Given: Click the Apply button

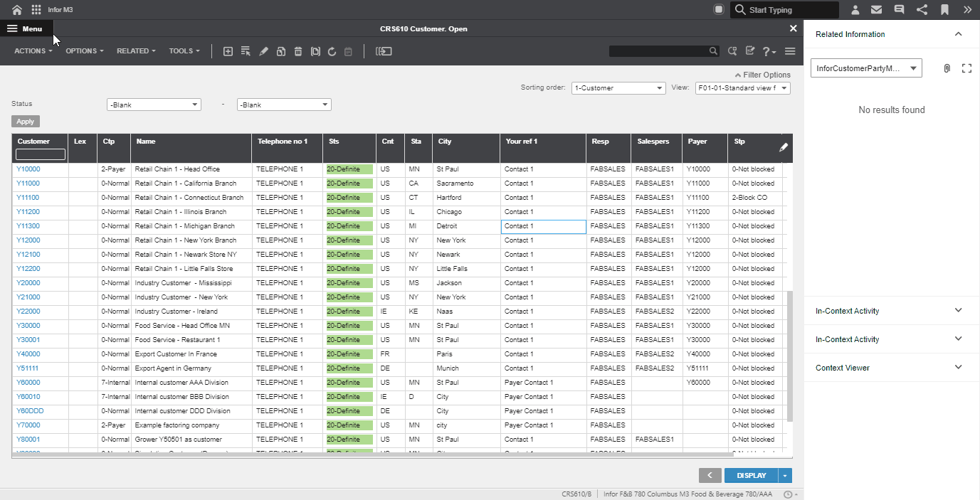Looking at the screenshot, I should point(26,122).
